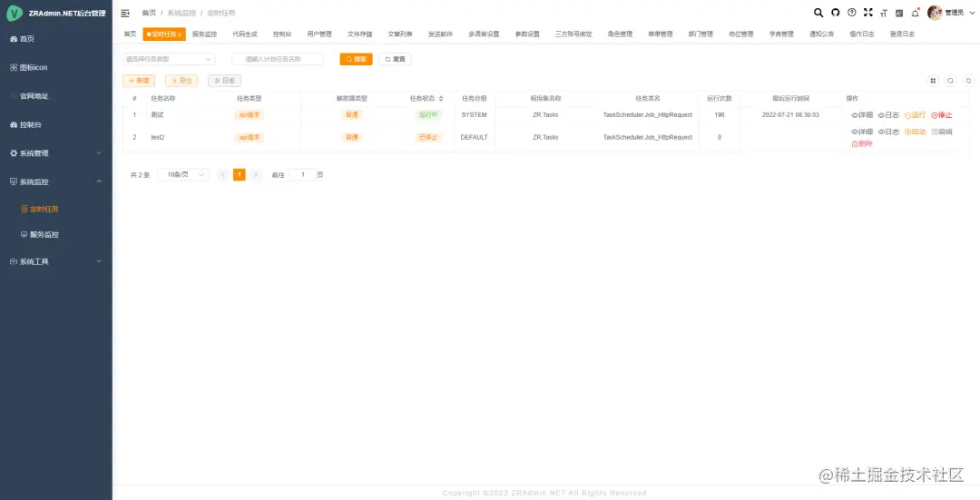
Task: Click the orange 搜索 button
Action: click(357, 59)
